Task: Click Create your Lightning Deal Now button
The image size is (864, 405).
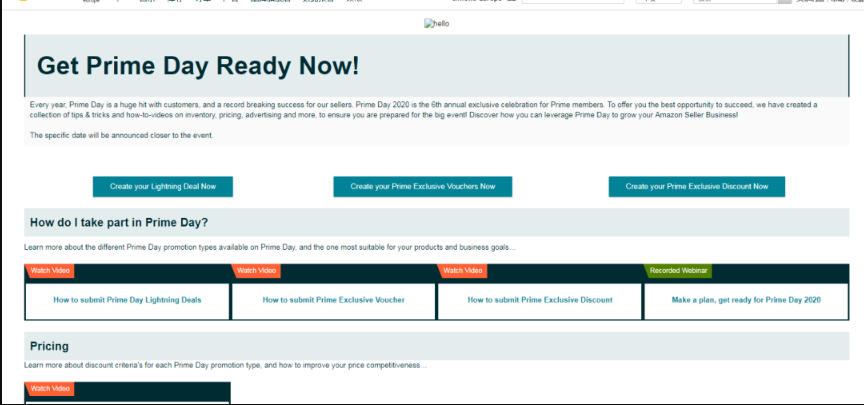Action: click(x=163, y=186)
